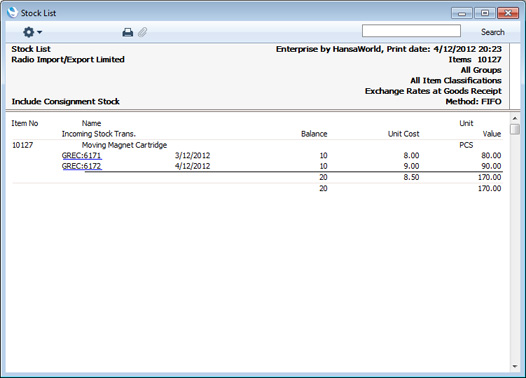Focus the search input field
The image size is (526, 378).
pyautogui.click(x=411, y=31)
